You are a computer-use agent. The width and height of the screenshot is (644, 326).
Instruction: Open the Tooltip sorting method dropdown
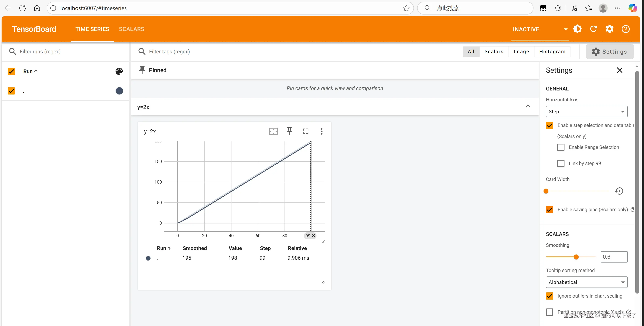[x=586, y=282]
